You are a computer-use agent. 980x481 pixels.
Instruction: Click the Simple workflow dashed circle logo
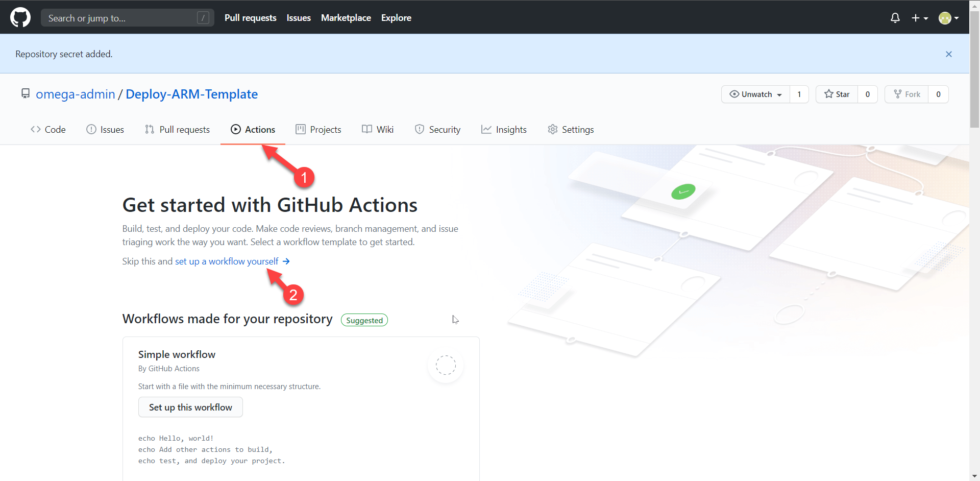tap(446, 365)
